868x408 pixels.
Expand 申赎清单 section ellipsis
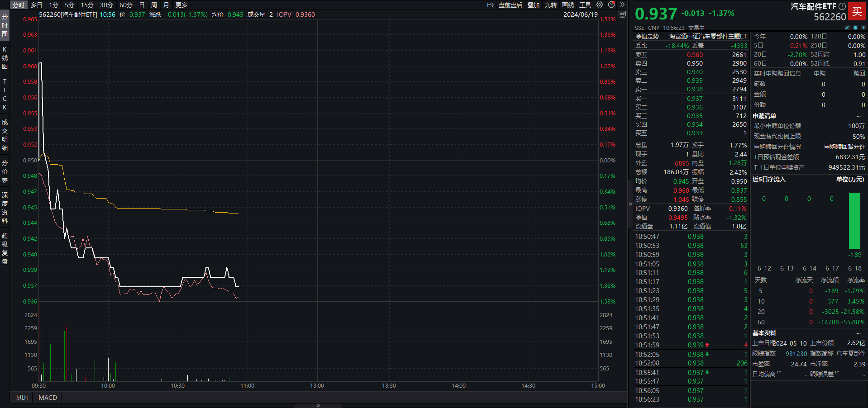[x=858, y=116]
